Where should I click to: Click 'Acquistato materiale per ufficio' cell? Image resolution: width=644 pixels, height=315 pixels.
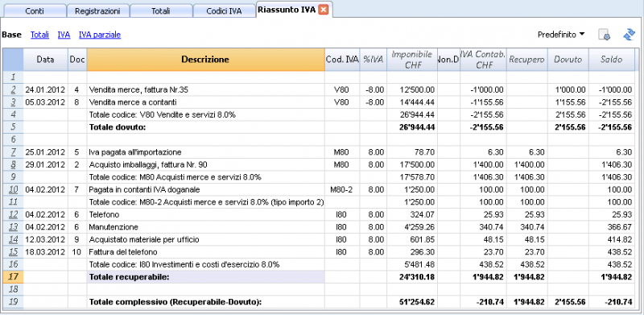205,239
